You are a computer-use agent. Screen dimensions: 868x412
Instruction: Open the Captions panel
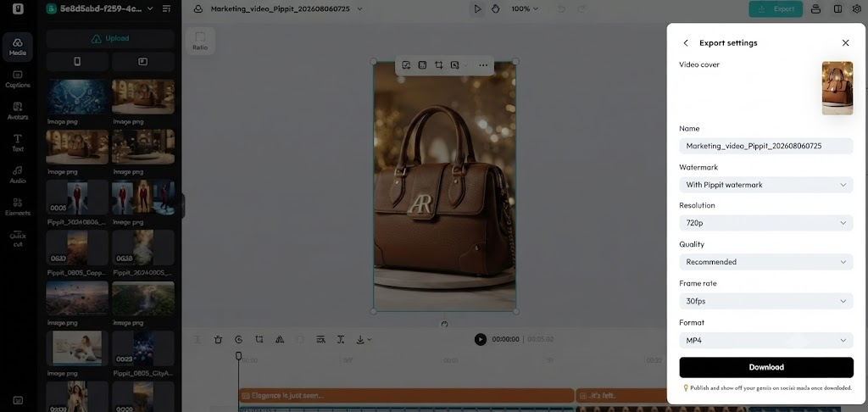click(18, 79)
